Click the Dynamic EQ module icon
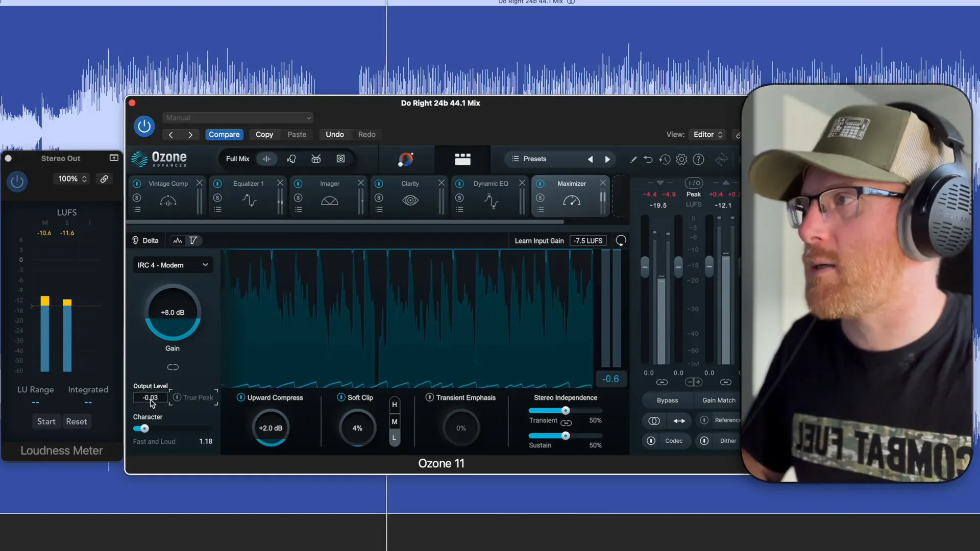980x551 pixels. point(491,201)
